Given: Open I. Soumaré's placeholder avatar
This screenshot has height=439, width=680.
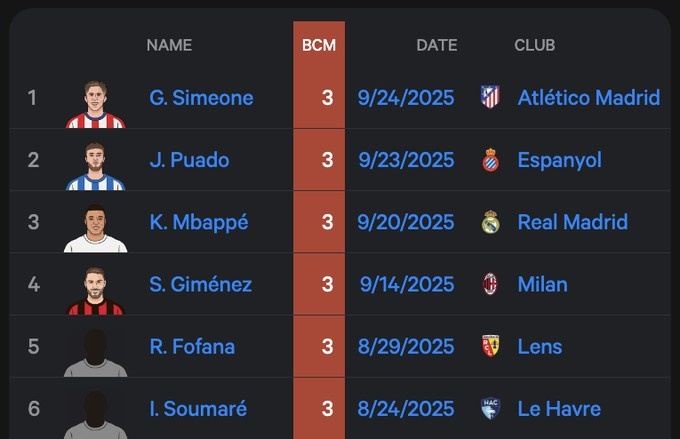Looking at the screenshot, I should pos(96,412).
